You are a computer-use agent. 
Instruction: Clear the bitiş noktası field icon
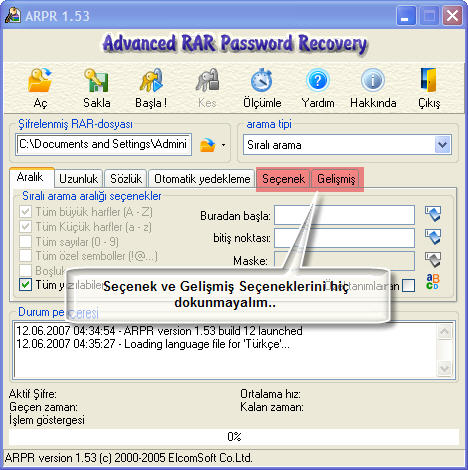click(433, 237)
